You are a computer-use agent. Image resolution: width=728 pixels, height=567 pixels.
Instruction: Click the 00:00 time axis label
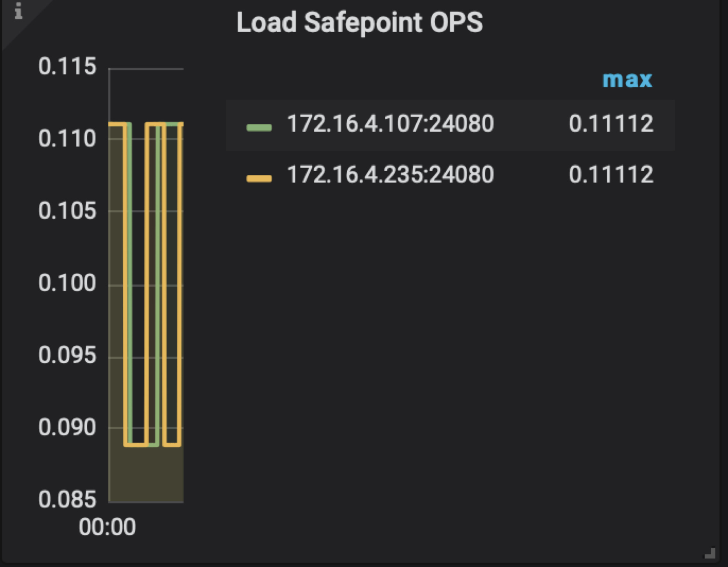(x=107, y=527)
